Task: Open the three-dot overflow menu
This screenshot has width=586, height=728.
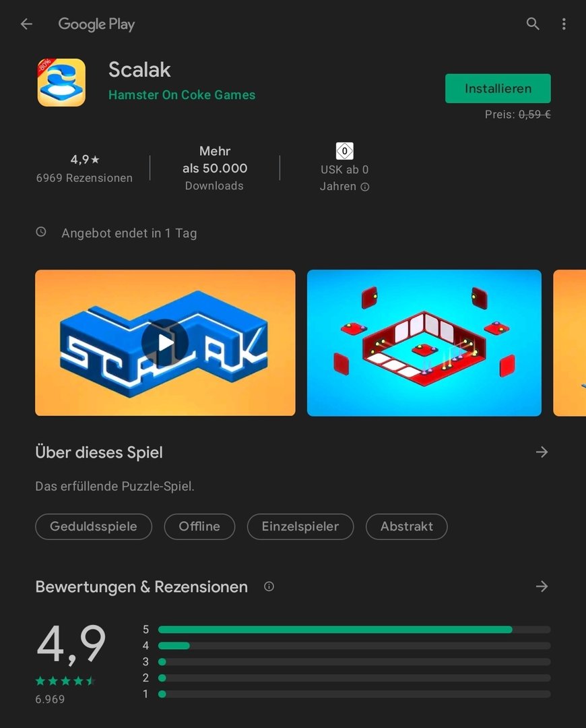Action: coord(564,24)
